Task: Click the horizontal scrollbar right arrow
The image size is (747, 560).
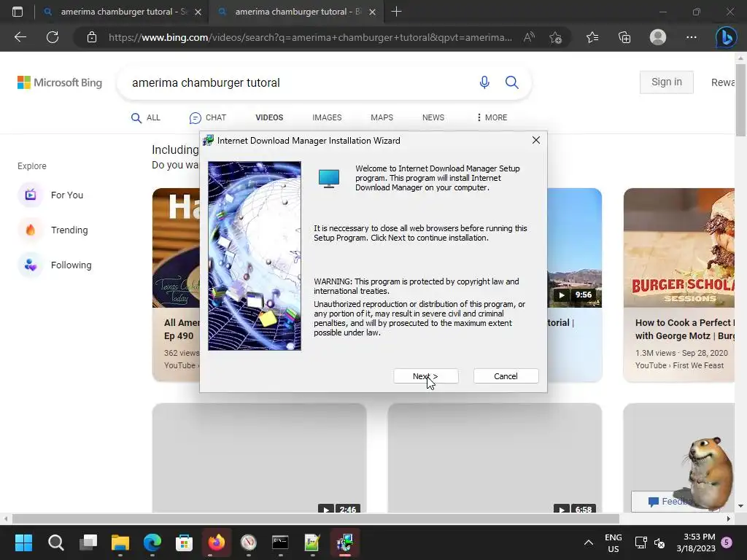Action: point(729,518)
